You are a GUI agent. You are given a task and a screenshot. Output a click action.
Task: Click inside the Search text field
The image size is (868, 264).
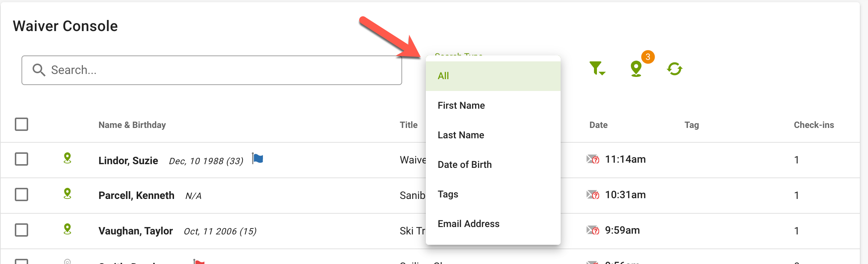212,70
